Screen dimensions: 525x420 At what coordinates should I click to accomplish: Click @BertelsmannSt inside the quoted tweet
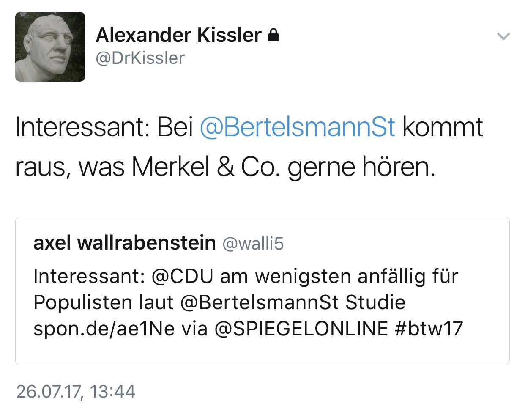(x=260, y=302)
